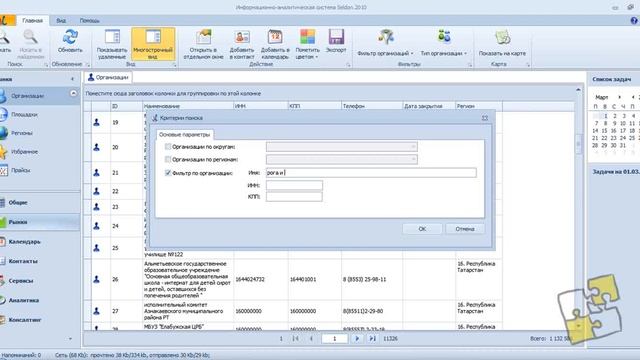This screenshot has width=640, height=360.
Task: Click the КПП input field in dialog
Action: coord(294,197)
